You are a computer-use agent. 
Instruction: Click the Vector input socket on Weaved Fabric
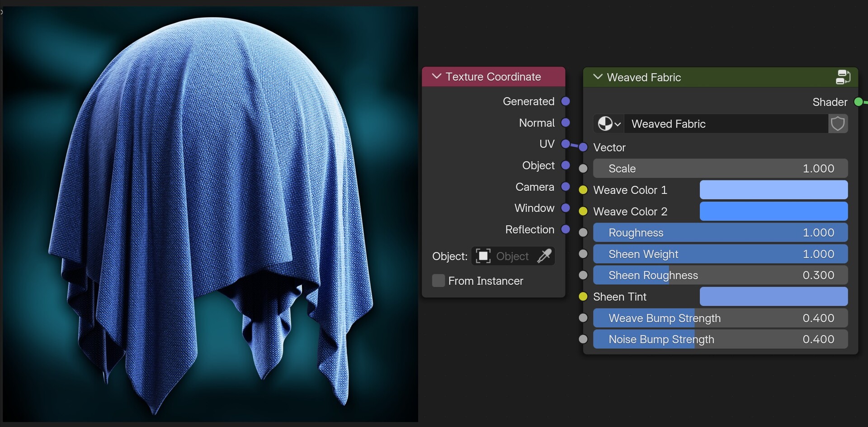click(583, 147)
